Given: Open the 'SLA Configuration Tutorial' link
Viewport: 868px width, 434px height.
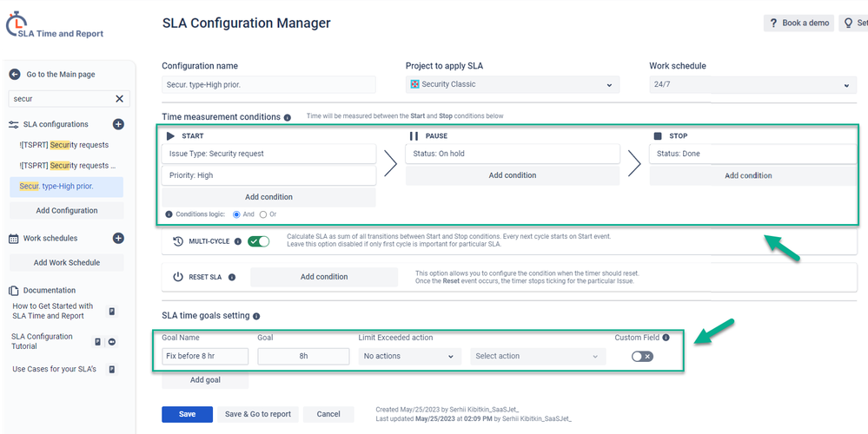Looking at the screenshot, I should pyautogui.click(x=42, y=342).
